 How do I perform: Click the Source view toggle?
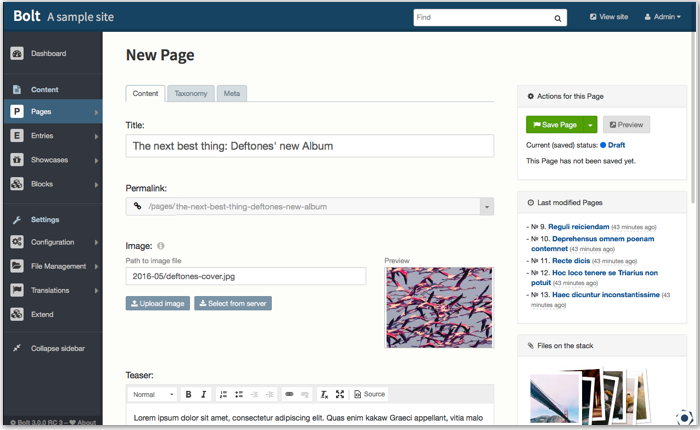click(369, 394)
